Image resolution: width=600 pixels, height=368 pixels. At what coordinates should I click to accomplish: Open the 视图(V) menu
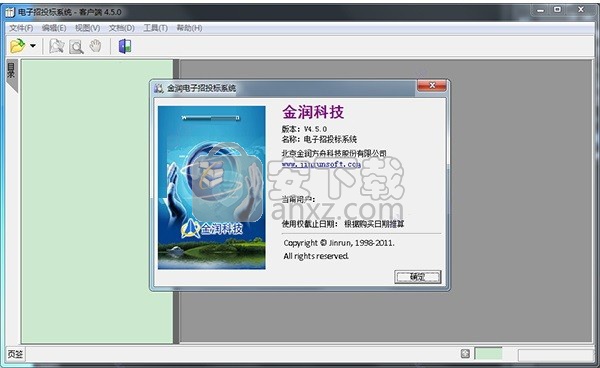pos(87,28)
